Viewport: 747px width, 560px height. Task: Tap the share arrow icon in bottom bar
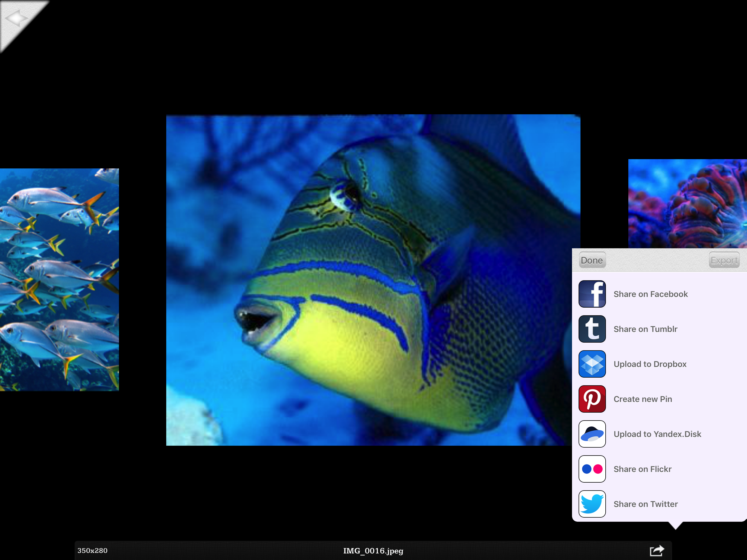(656, 550)
